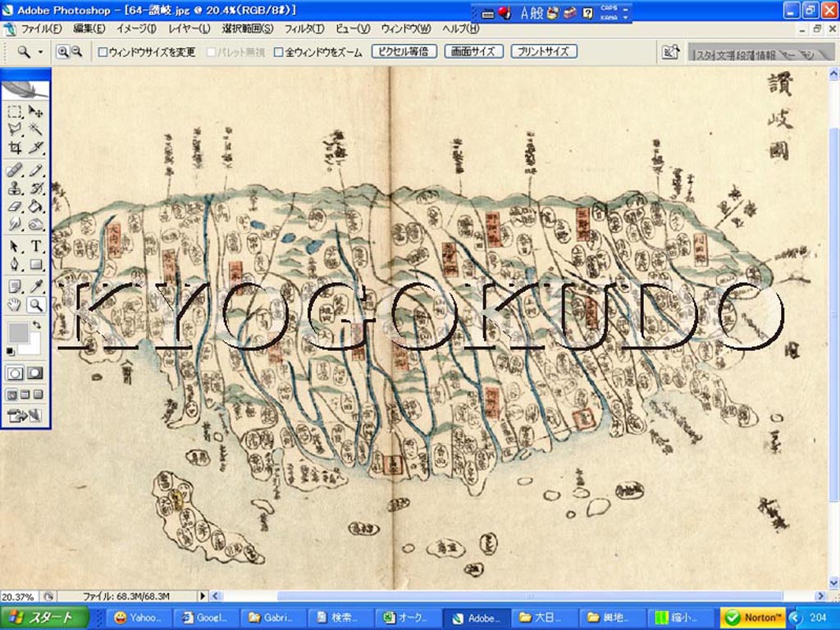Select the Eraser tool
The height and width of the screenshot is (630, 840).
pos(15,206)
